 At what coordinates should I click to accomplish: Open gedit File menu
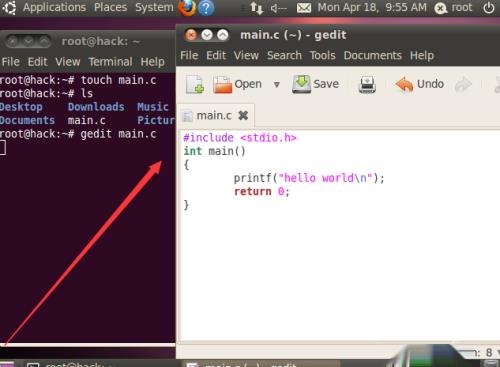click(189, 55)
